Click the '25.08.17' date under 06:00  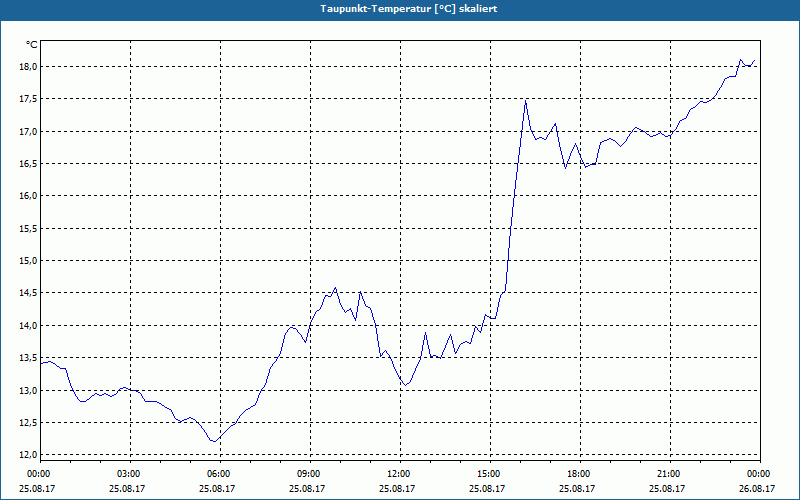point(217,488)
